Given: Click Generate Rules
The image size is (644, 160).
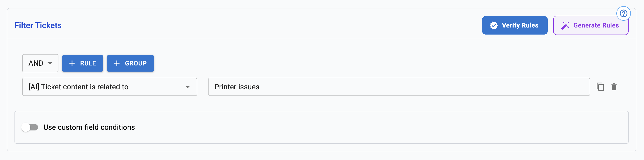Looking at the screenshot, I should pyautogui.click(x=591, y=25).
